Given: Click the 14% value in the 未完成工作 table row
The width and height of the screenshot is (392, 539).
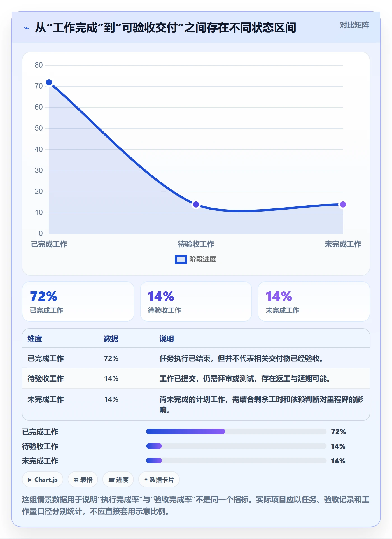Looking at the screenshot, I should (111, 399).
